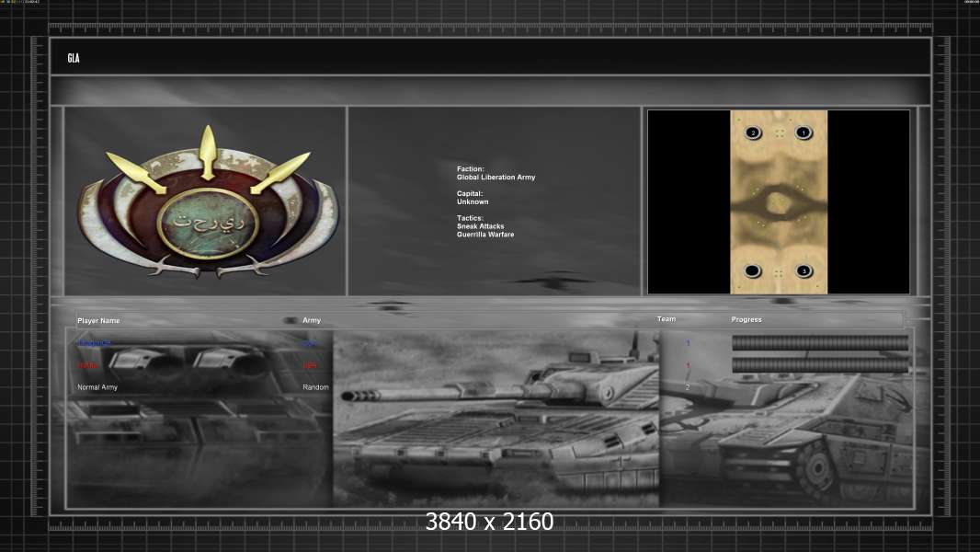The image size is (980, 552).
Task: Click the blue player name entry
Action: [95, 343]
